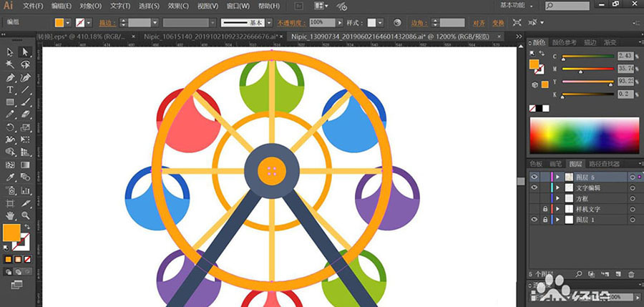The image size is (644, 307).
Task: Select the Magic Wand tool
Action: (10, 64)
